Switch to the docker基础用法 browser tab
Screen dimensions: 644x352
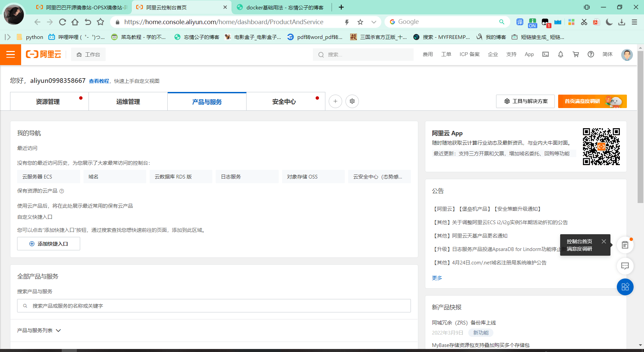(x=281, y=7)
